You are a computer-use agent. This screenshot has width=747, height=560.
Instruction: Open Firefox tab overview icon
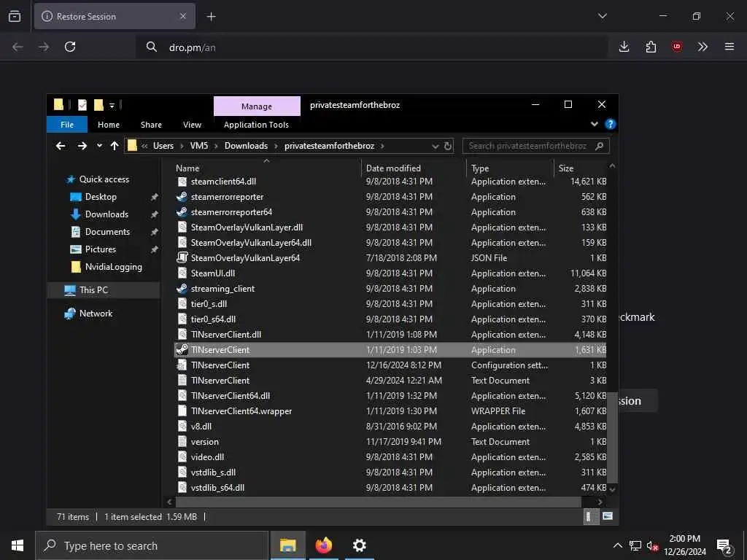tap(15, 17)
